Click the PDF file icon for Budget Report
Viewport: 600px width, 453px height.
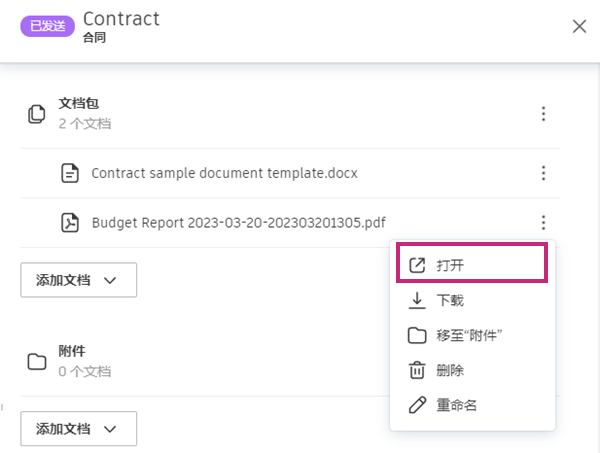[69, 222]
